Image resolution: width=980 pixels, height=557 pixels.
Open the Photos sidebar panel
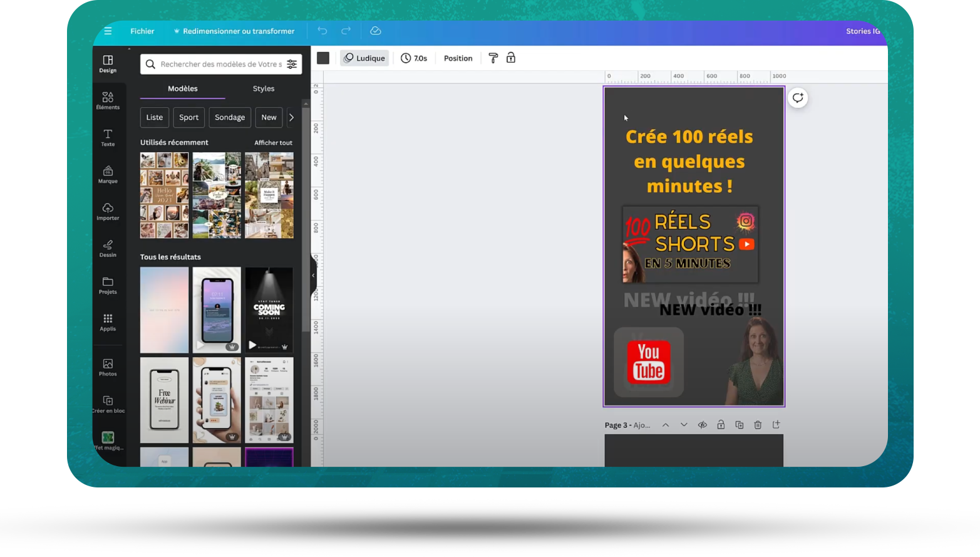pyautogui.click(x=108, y=367)
